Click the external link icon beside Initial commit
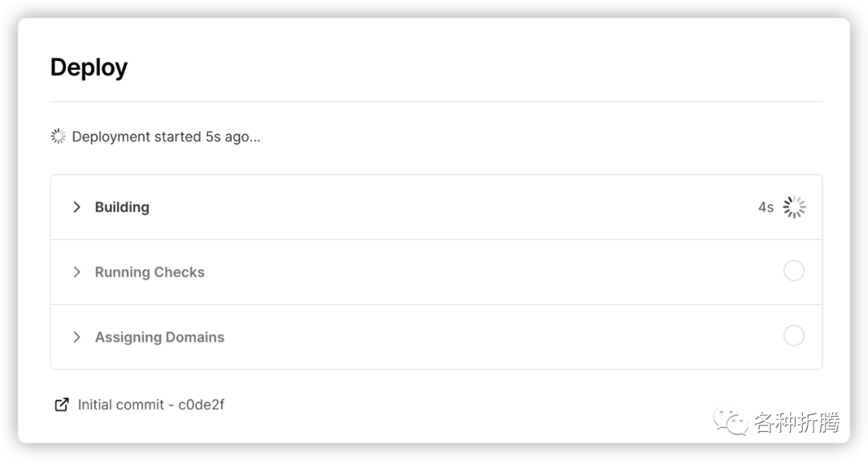868x461 pixels. point(61,405)
